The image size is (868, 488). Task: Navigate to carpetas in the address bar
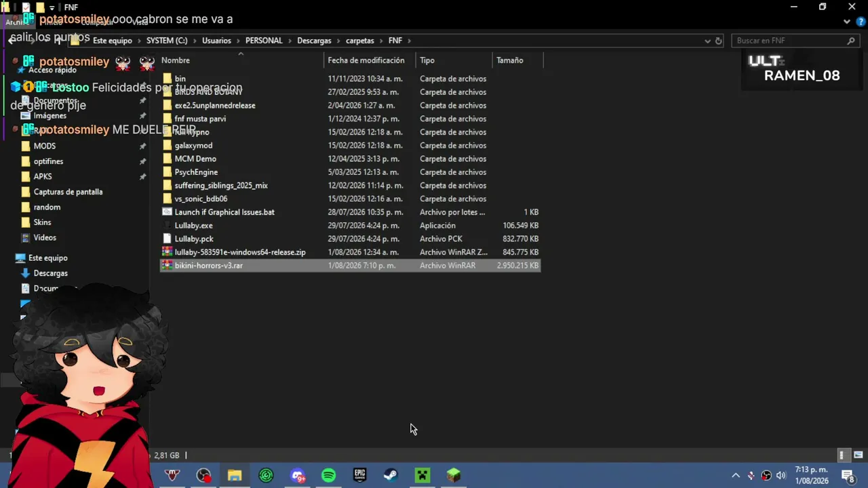click(x=360, y=41)
